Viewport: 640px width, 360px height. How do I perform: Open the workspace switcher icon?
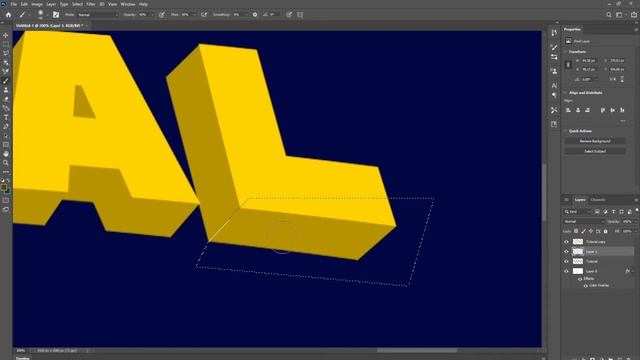point(620,15)
